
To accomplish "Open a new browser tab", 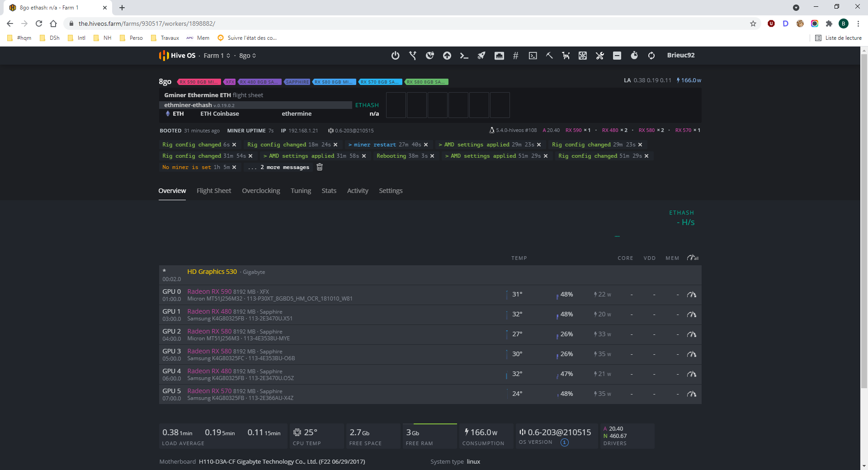I will (x=122, y=8).
